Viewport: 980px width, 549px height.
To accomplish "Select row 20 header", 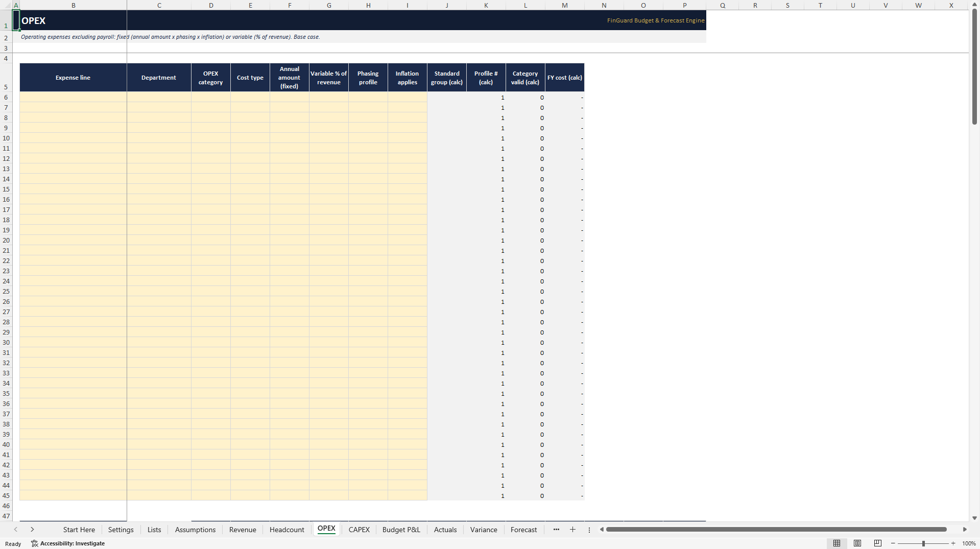I will [6, 240].
